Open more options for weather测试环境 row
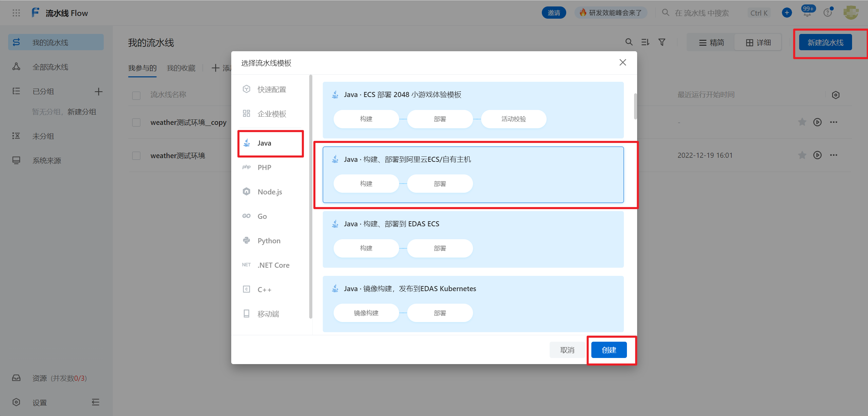 tap(833, 155)
